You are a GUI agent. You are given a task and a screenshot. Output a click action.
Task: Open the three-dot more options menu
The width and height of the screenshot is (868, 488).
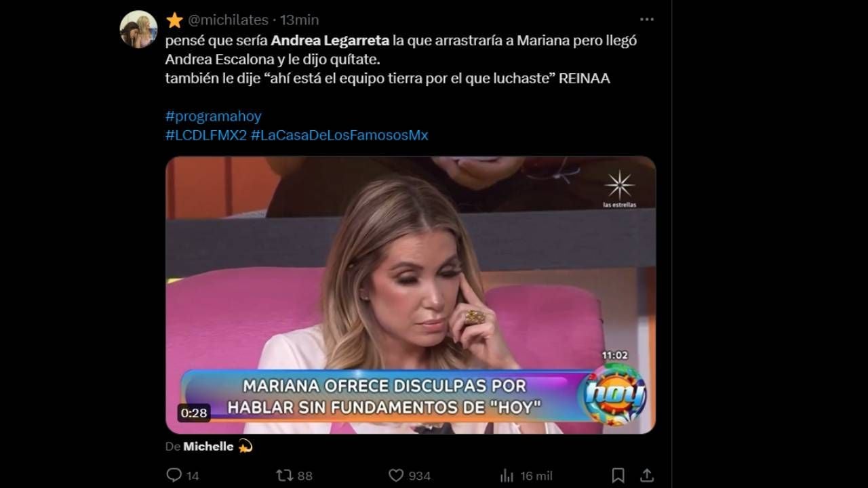pyautogui.click(x=646, y=20)
